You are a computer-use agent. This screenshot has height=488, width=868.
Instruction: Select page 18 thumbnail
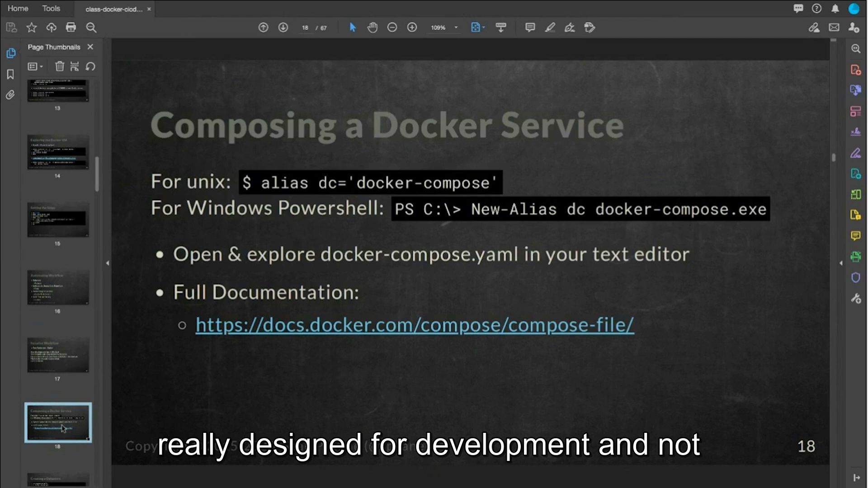pyautogui.click(x=58, y=422)
